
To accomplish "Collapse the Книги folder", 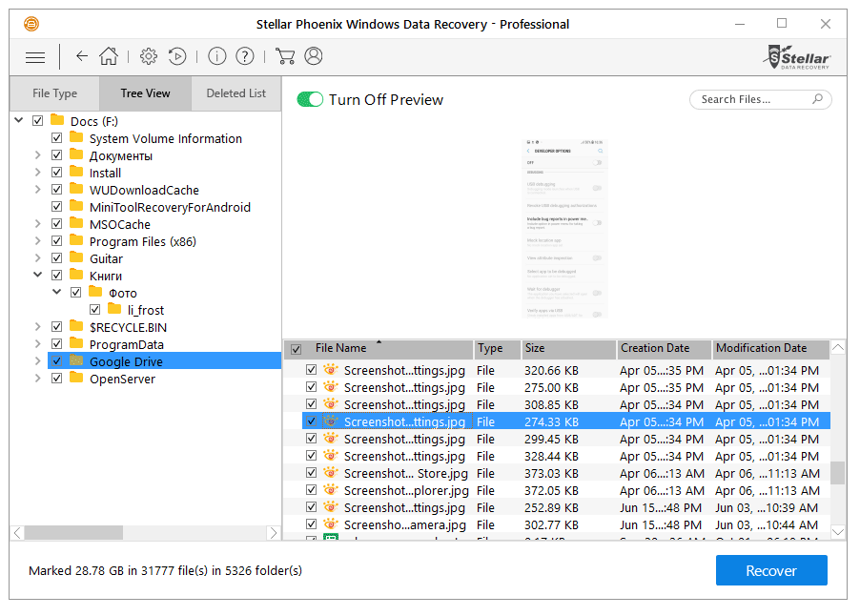I will [38, 275].
